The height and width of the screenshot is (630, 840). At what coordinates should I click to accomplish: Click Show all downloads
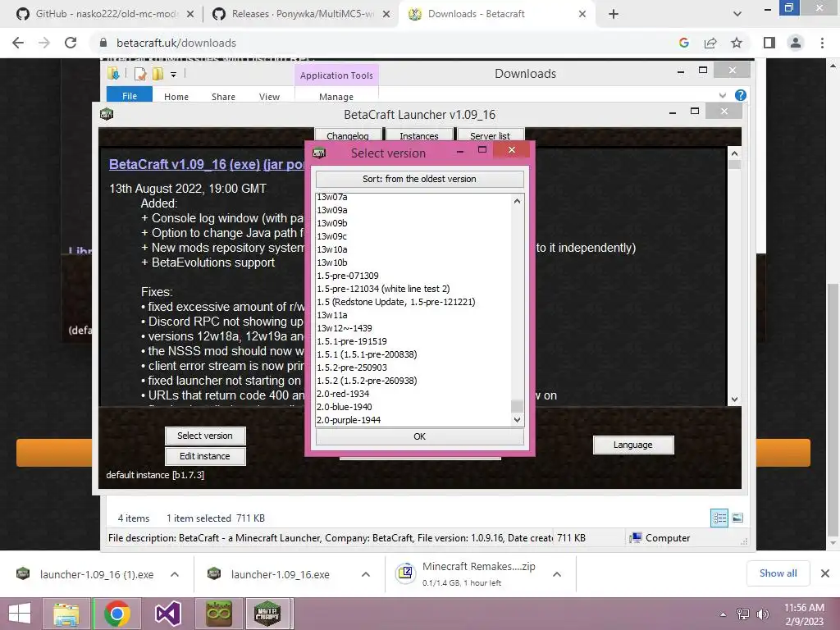tap(778, 573)
